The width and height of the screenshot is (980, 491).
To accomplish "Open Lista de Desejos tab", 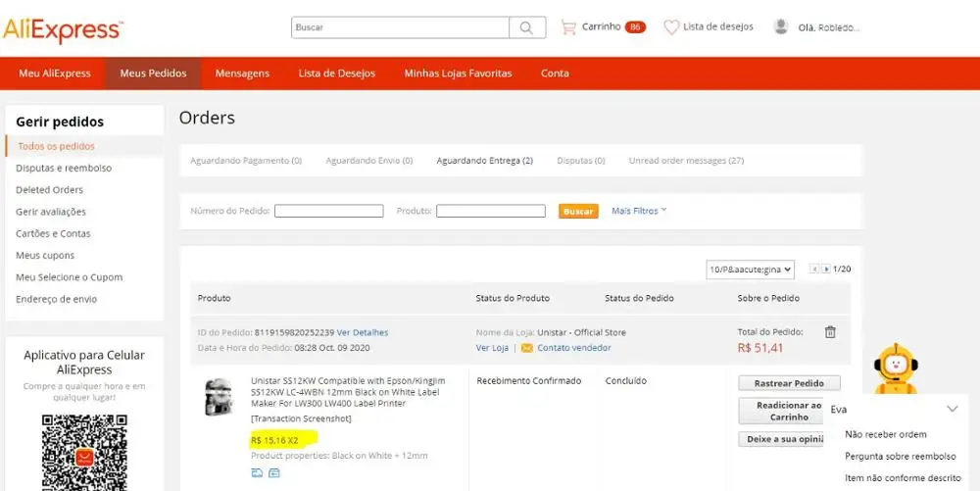I will [x=337, y=74].
